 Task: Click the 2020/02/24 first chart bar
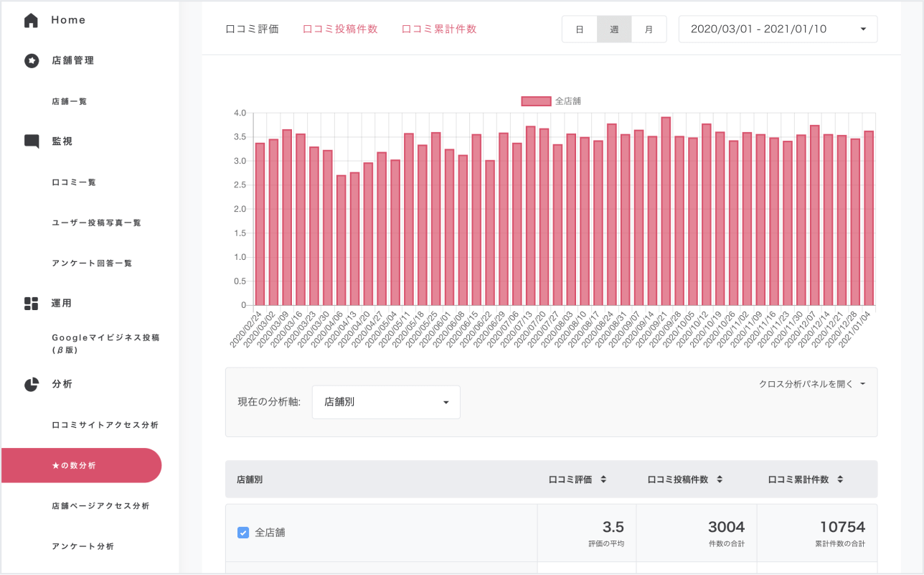[x=260, y=224]
